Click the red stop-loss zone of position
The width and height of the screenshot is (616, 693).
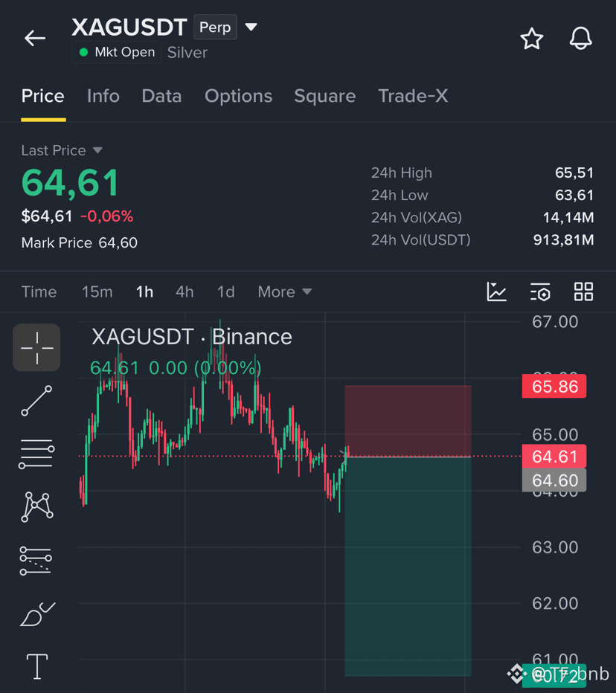(x=408, y=421)
